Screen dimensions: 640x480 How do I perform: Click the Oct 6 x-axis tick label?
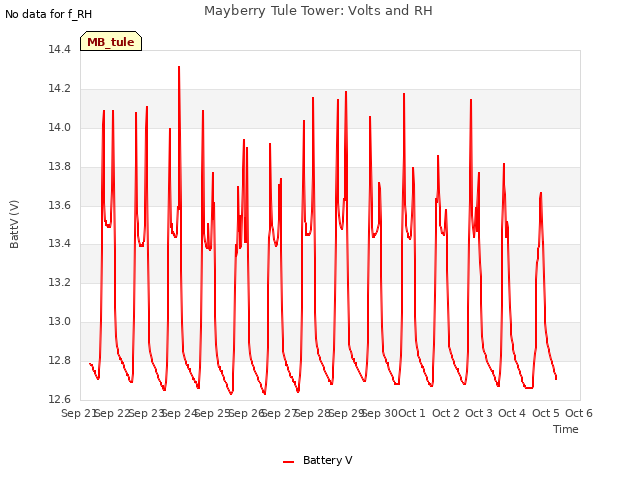pyautogui.click(x=579, y=413)
